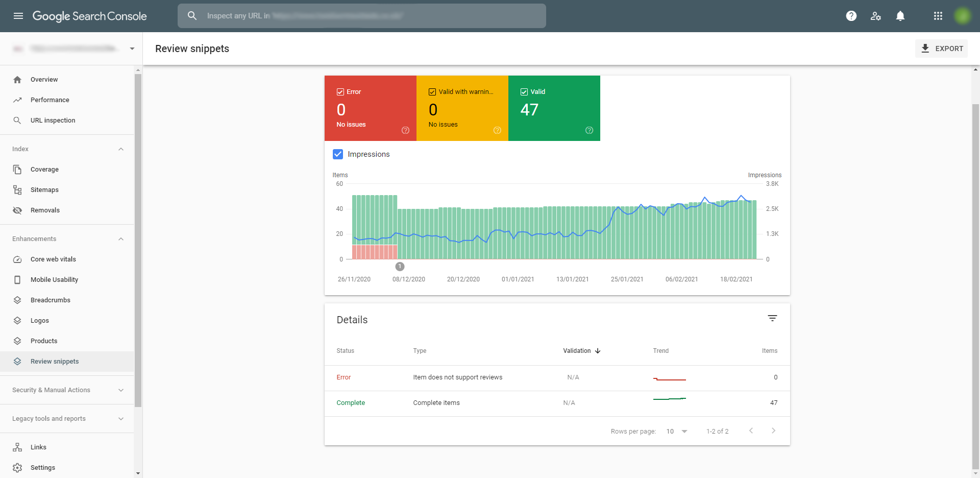Click the Error tile help icon
Screen dimensions: 980x478
coord(405,130)
